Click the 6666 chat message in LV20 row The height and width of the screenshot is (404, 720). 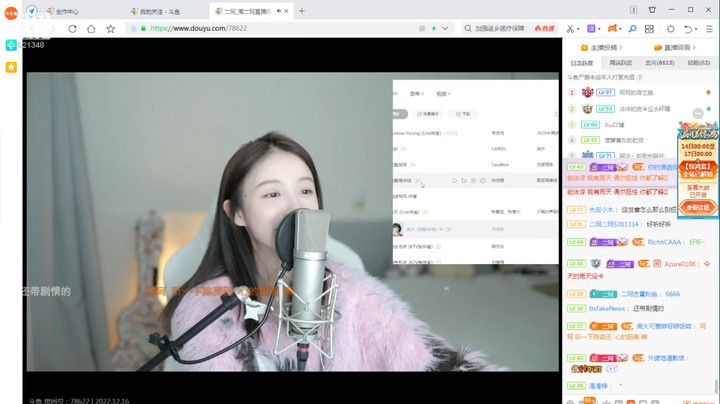(x=672, y=294)
